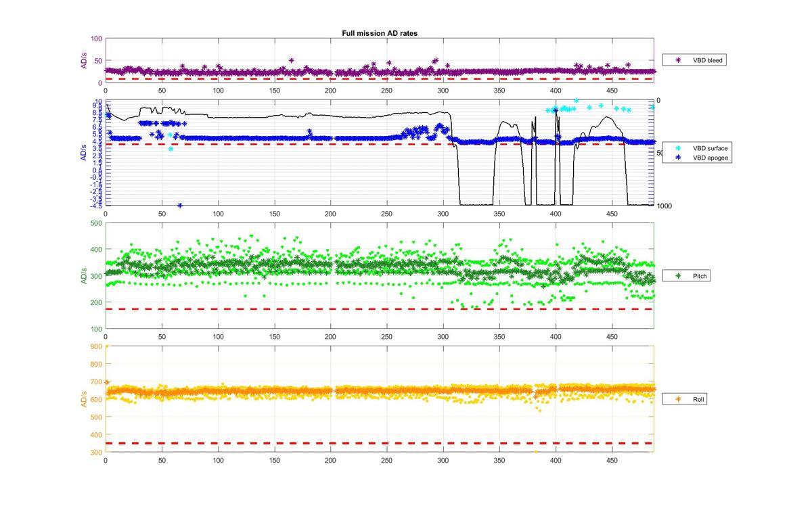
Task: Click the blue asterisk marker for VBD apogee
Action: pos(678,158)
